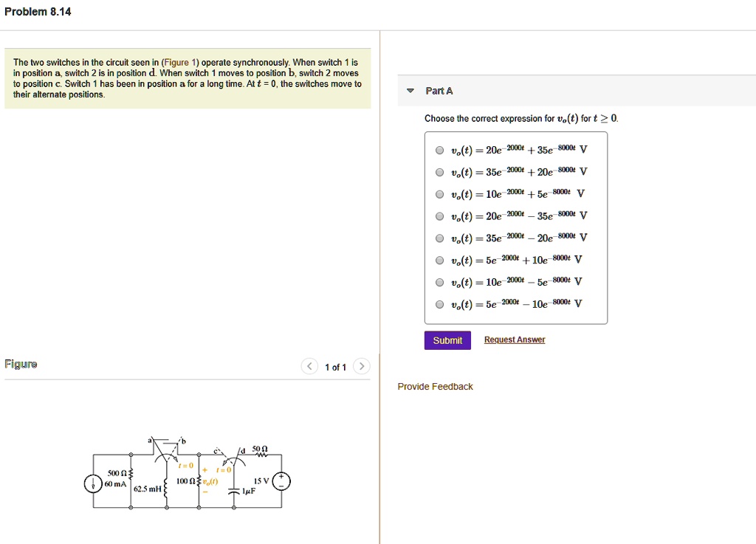Click the next figure navigation arrow
Screen dimensions: 756x544
point(362,365)
